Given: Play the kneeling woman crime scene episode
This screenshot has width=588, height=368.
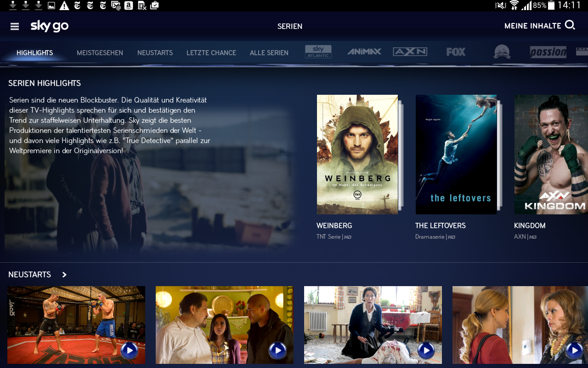Looking at the screenshot, I should pyautogui.click(x=426, y=351).
